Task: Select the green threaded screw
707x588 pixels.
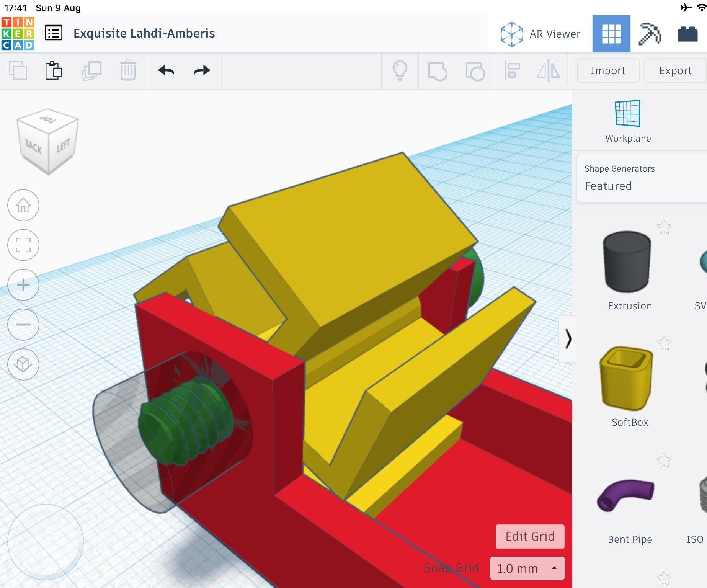Action: tap(186, 421)
